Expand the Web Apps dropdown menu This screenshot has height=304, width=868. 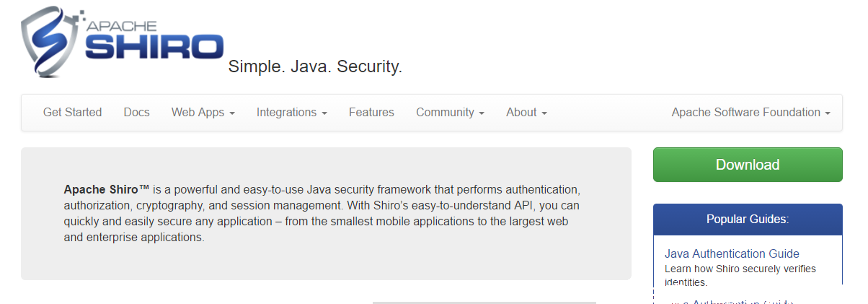tap(203, 112)
